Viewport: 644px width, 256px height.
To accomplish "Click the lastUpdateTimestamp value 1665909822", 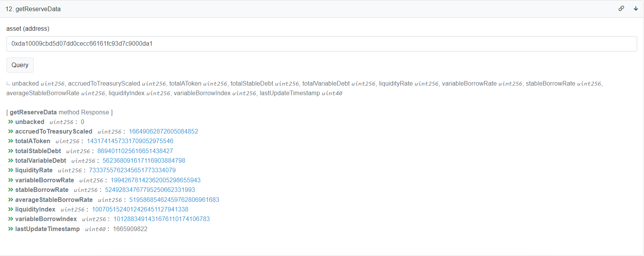I will pyautogui.click(x=130, y=229).
